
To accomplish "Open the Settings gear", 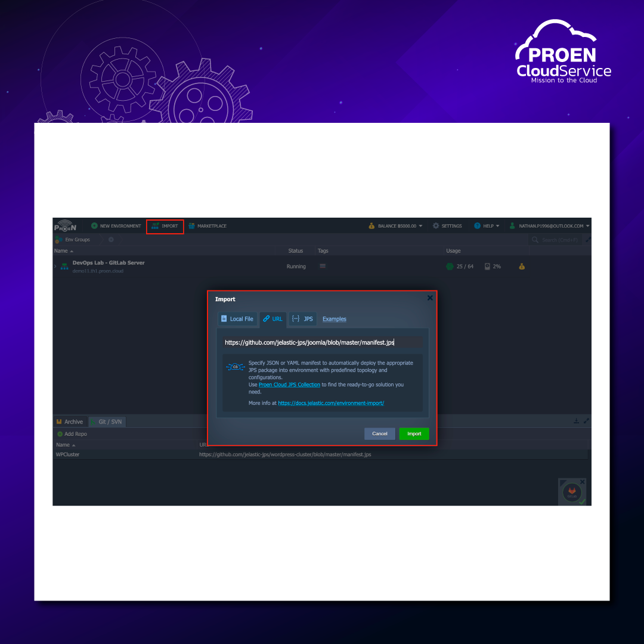I will click(x=447, y=226).
